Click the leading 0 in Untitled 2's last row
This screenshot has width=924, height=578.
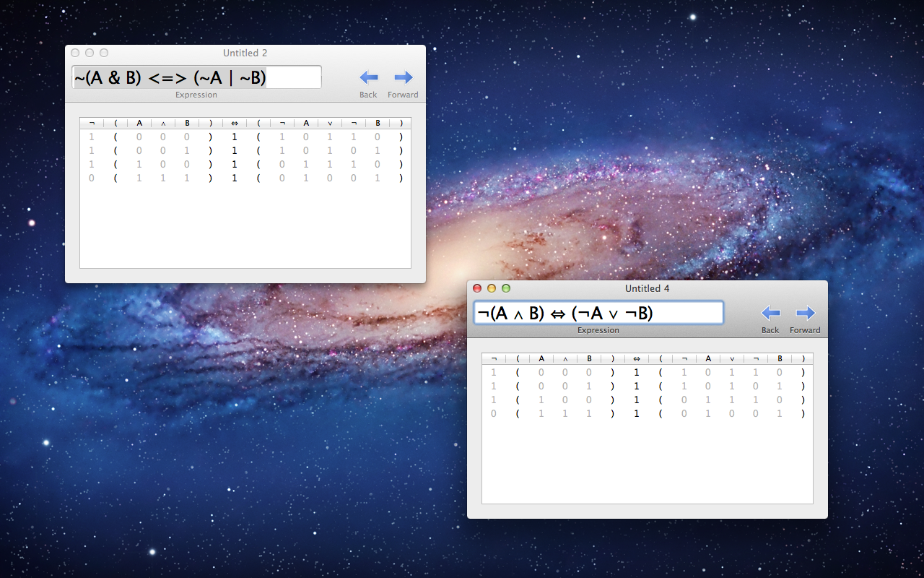pyautogui.click(x=92, y=178)
